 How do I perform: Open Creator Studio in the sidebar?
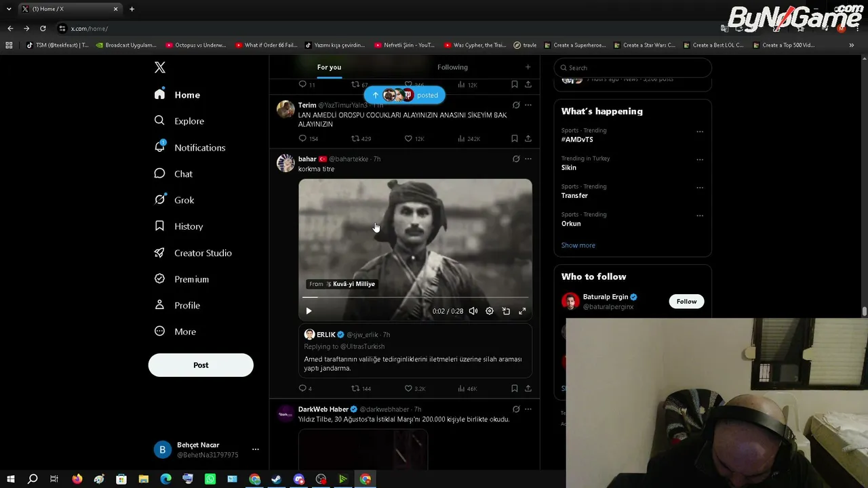point(193,253)
